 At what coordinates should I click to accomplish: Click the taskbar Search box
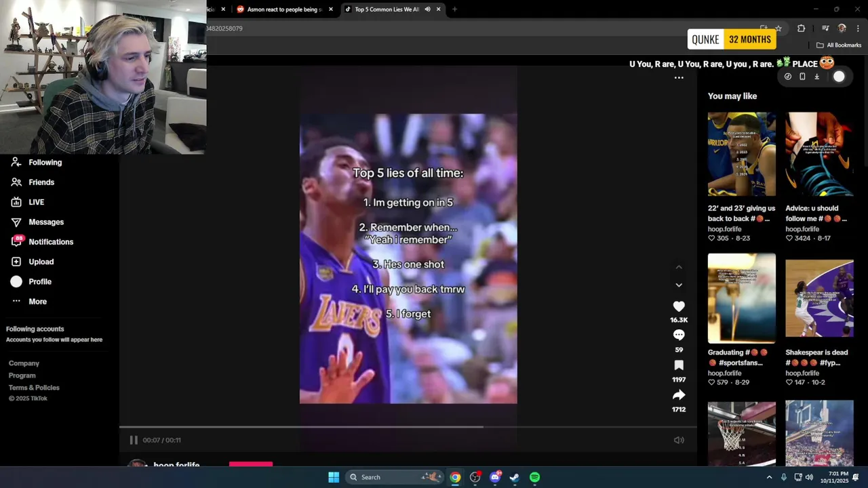[x=395, y=477]
